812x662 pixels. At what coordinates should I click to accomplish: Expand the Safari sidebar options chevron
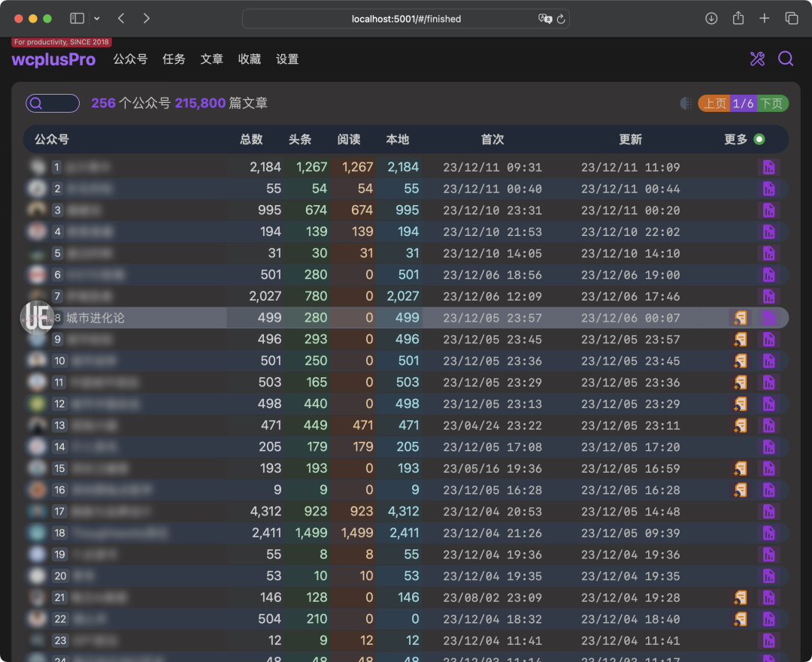point(97,19)
